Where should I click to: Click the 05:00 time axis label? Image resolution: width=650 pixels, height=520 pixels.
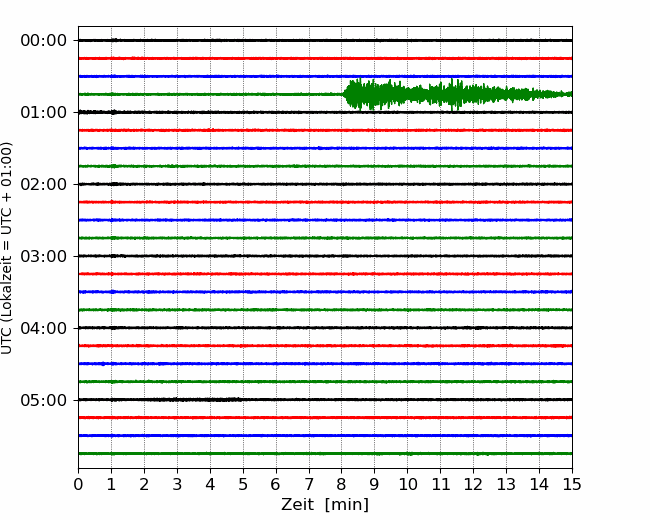pyautogui.click(x=44, y=400)
